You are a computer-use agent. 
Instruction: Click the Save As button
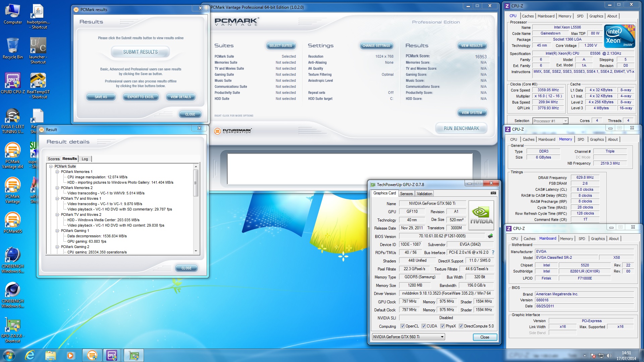coord(101,97)
